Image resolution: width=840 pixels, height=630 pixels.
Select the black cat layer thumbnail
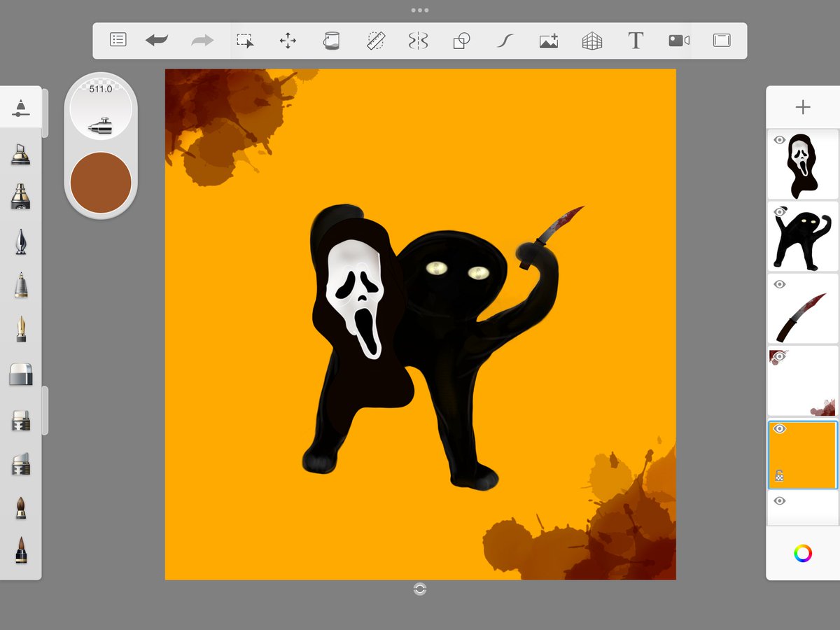pos(803,237)
